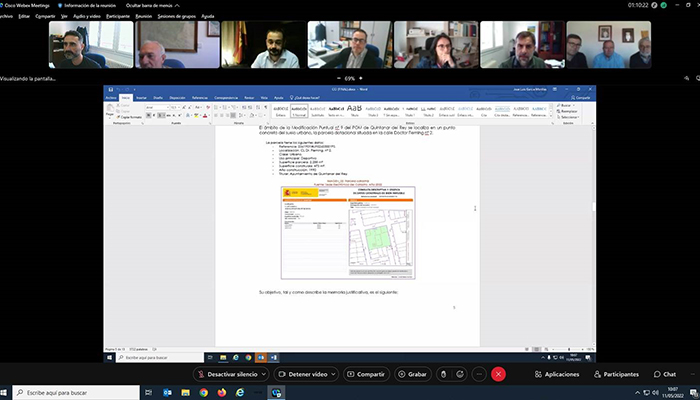Click the red leave meeting icon
The width and height of the screenshot is (700, 400).
click(499, 374)
